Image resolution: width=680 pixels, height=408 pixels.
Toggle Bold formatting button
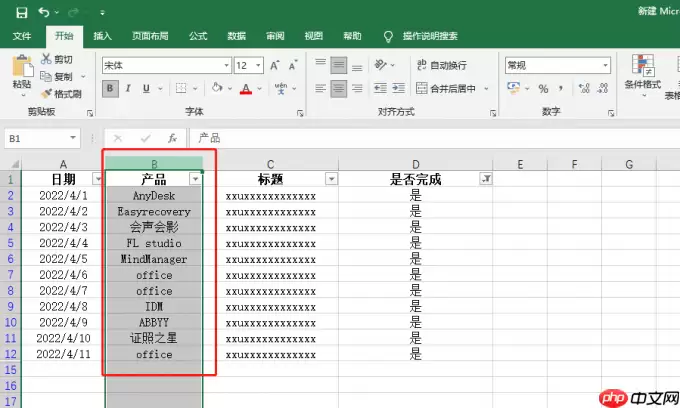coord(110,88)
